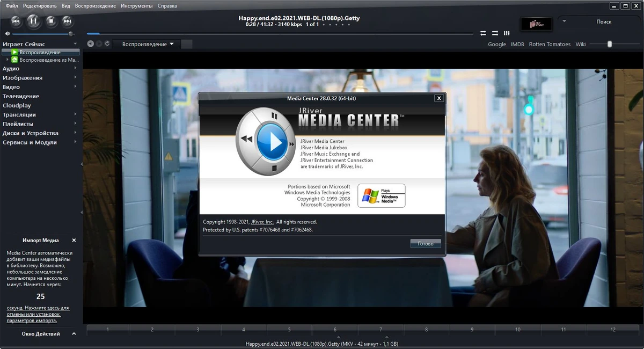Expand the Трансляции section
The image size is (644, 349).
tap(75, 114)
